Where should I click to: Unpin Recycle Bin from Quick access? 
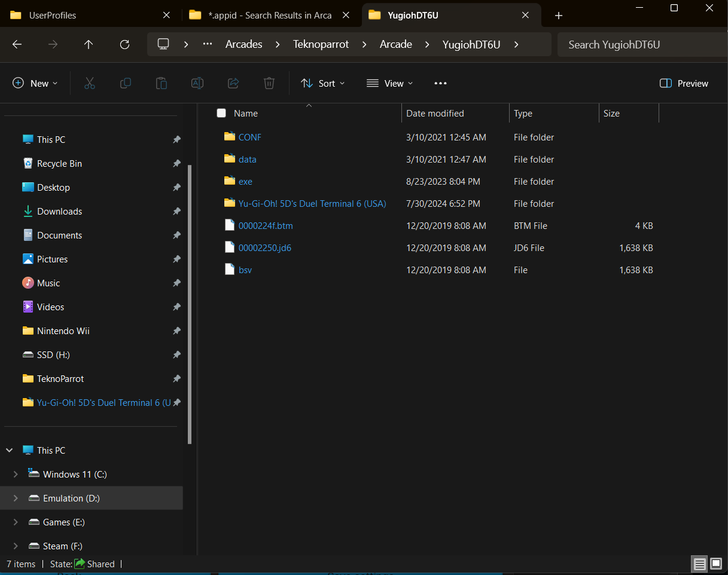pos(176,163)
